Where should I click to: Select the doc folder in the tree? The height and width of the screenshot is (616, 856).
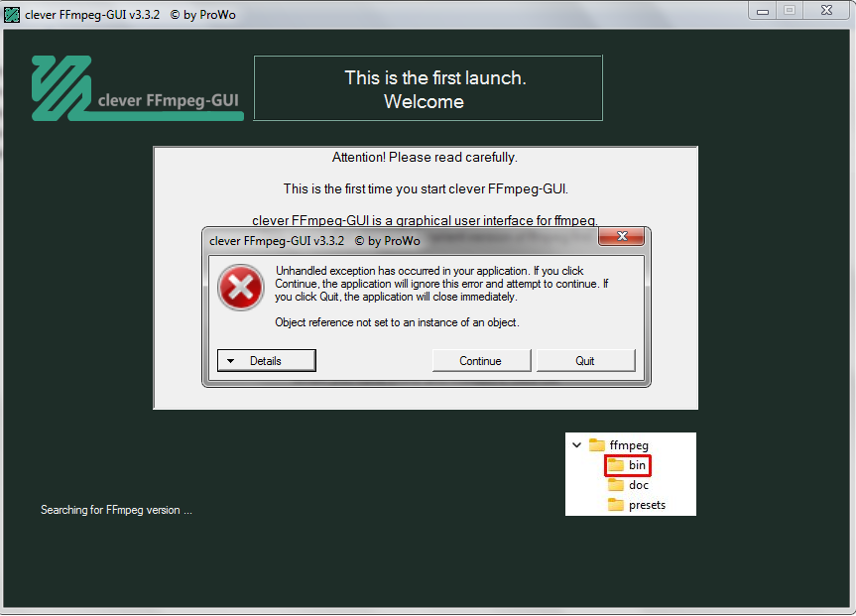(x=628, y=485)
